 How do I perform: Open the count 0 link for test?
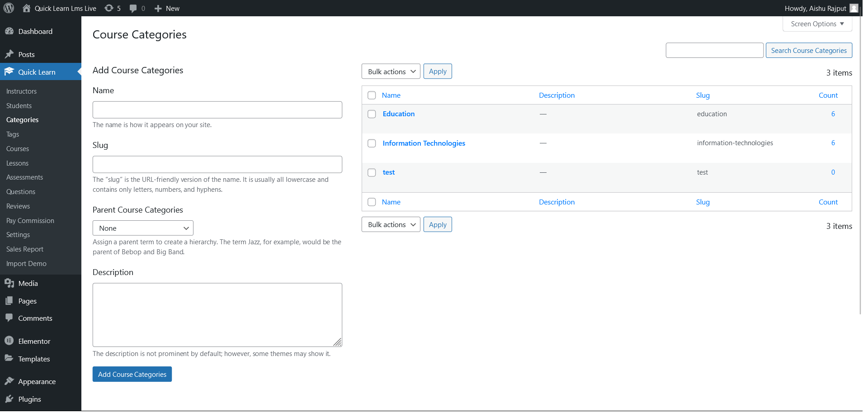(x=833, y=172)
